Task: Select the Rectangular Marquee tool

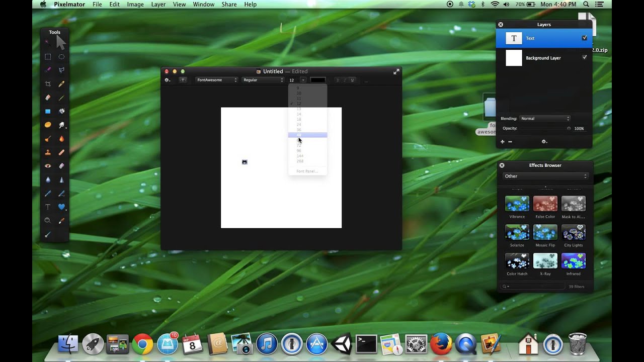Action: pyautogui.click(x=48, y=57)
